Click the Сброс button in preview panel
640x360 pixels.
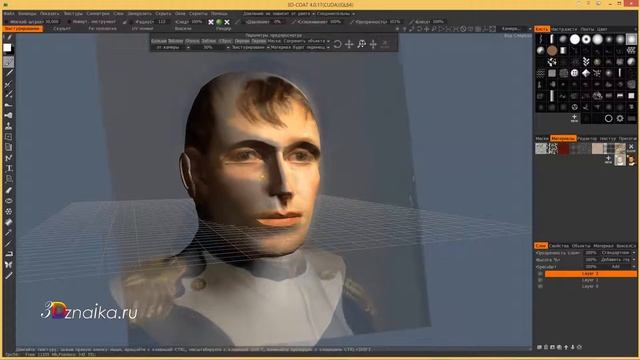[x=225, y=41]
